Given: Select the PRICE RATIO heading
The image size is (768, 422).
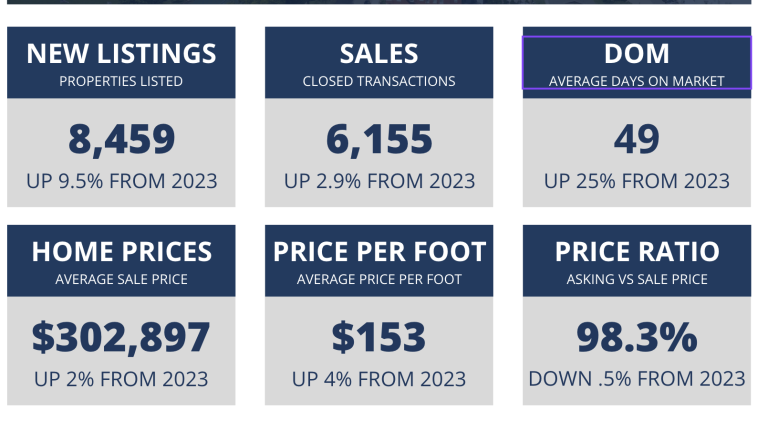Looking at the screenshot, I should 637,252.
